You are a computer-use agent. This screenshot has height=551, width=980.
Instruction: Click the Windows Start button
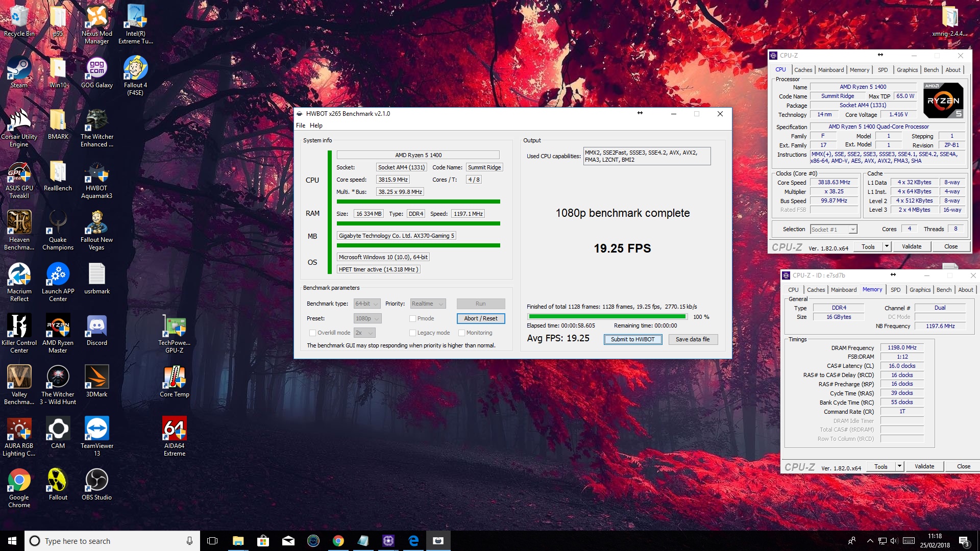click(12, 541)
